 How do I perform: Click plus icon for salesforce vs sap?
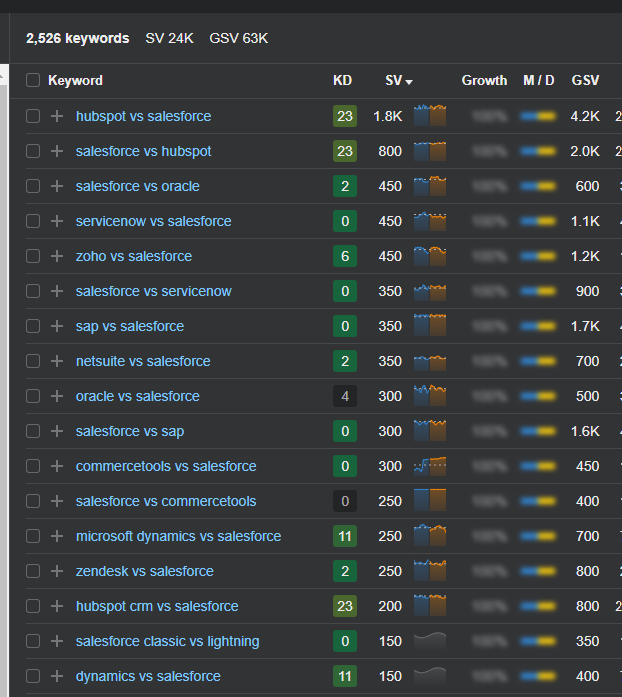[x=57, y=431]
